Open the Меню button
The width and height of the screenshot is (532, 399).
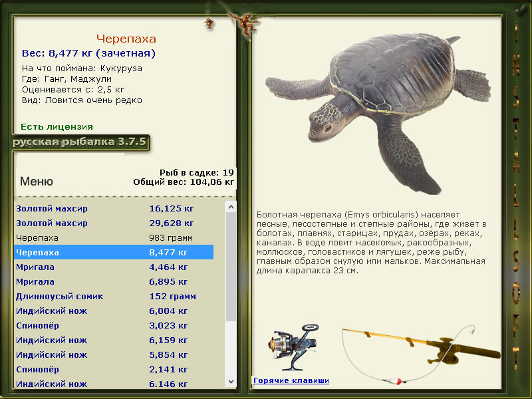click(x=37, y=181)
